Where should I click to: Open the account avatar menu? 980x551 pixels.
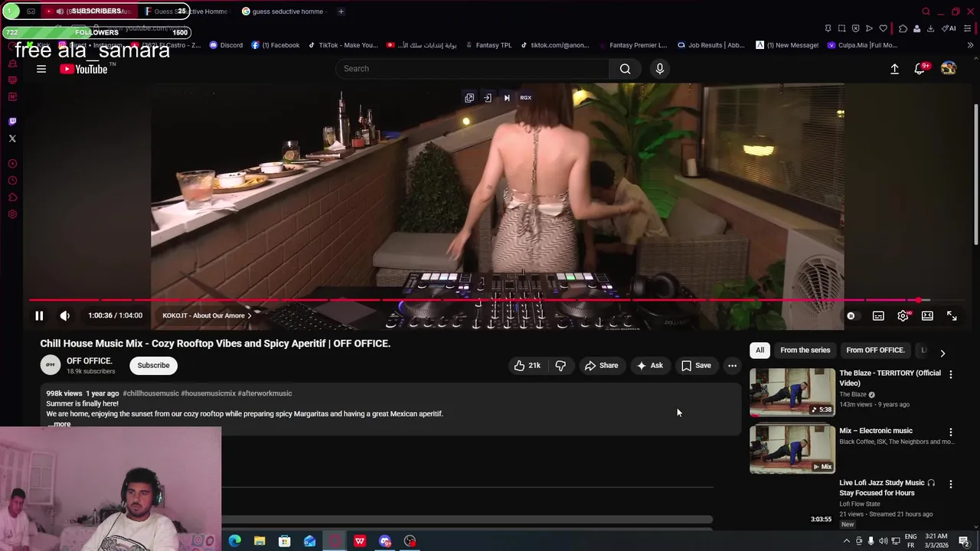[x=949, y=69]
